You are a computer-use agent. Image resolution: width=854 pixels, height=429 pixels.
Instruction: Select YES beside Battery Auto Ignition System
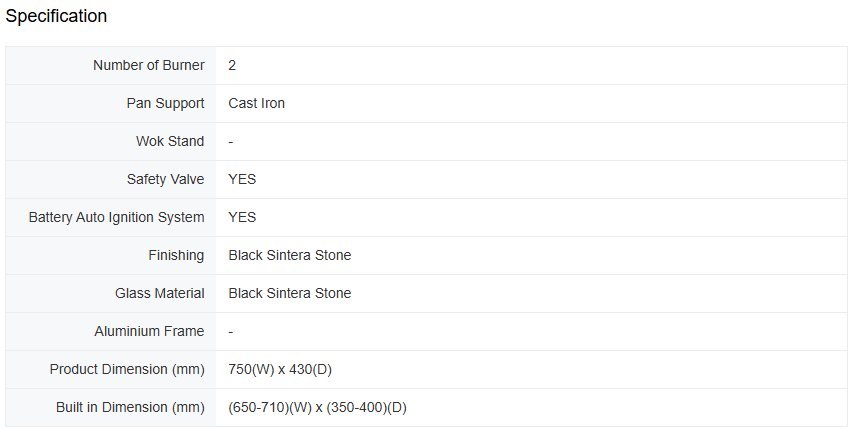pos(242,217)
